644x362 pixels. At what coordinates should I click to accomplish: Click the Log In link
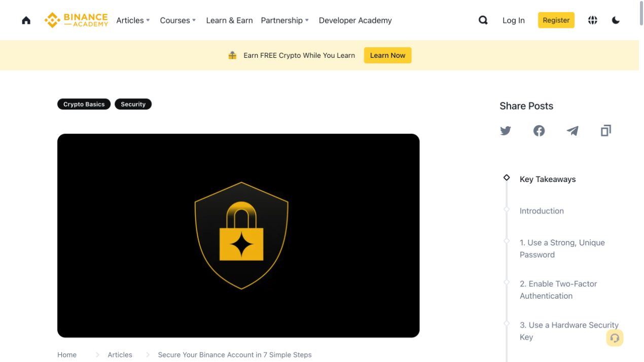tap(513, 20)
